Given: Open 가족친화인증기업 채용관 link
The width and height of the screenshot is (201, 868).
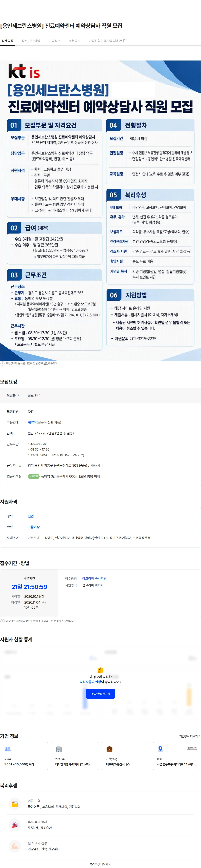Looking at the screenshot, I should 107,41.
